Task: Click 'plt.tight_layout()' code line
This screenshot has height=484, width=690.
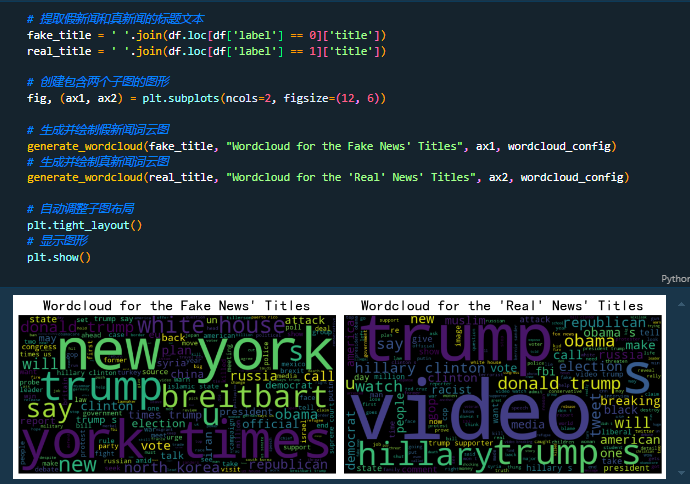Action: 84,225
